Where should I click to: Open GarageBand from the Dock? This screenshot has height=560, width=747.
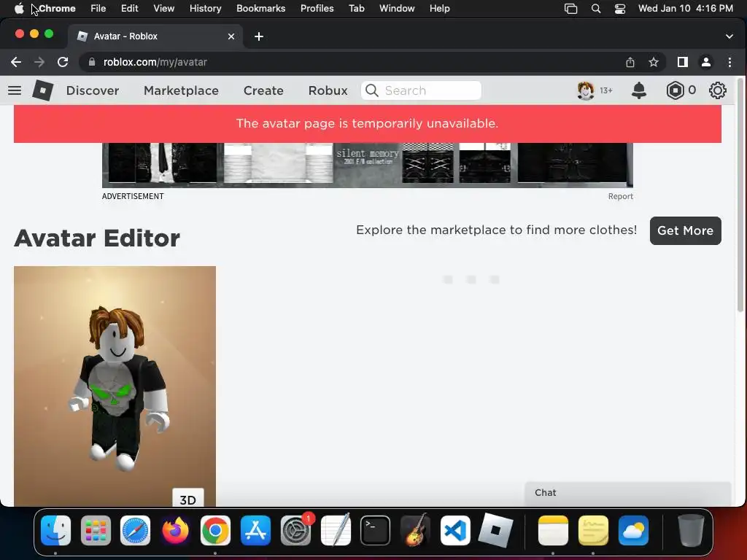[415, 531]
